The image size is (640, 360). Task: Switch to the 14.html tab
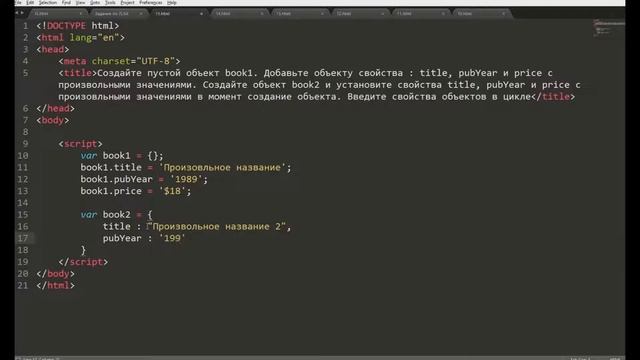pyautogui.click(x=239, y=13)
